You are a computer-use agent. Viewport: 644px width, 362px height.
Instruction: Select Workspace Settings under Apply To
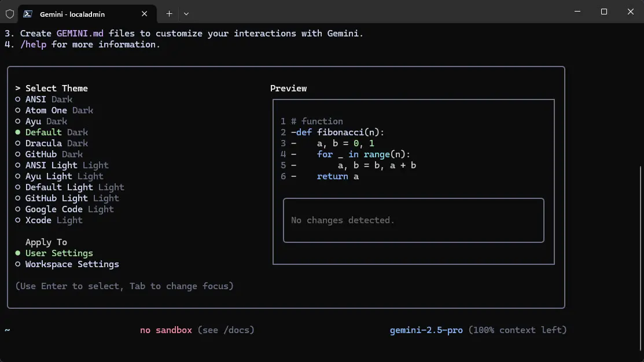pyautogui.click(x=67, y=264)
